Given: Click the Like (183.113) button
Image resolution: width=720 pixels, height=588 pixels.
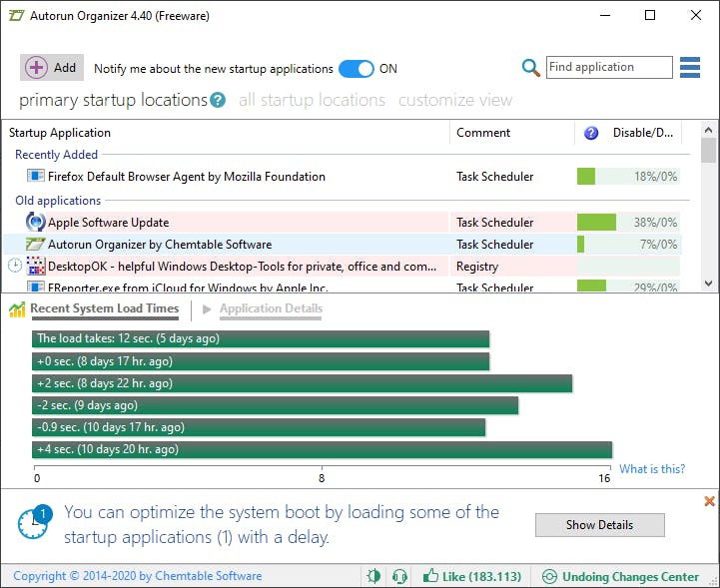Looking at the screenshot, I should click(472, 576).
